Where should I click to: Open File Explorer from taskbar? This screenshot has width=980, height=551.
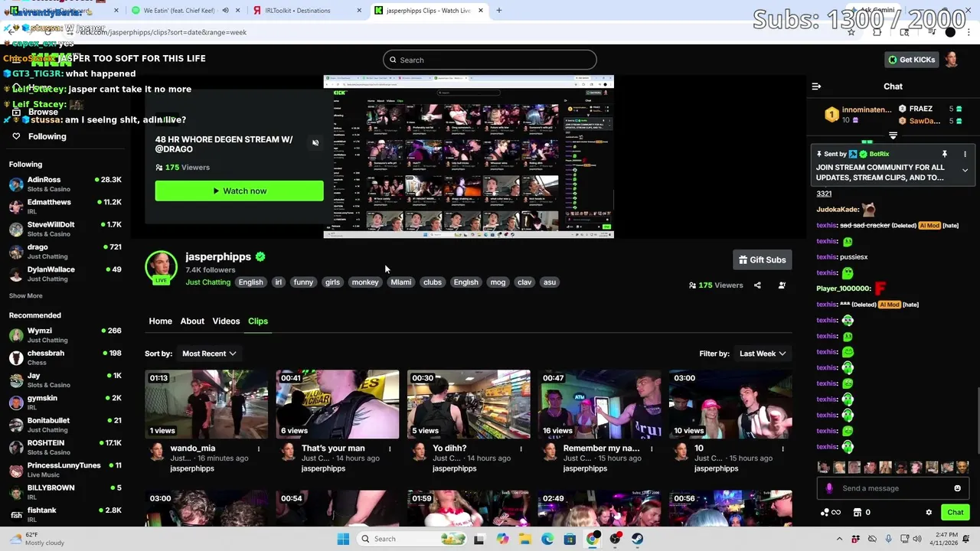click(525, 539)
